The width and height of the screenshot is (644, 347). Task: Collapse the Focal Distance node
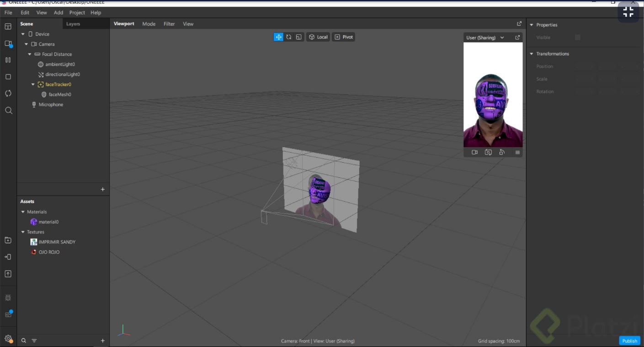coord(30,54)
